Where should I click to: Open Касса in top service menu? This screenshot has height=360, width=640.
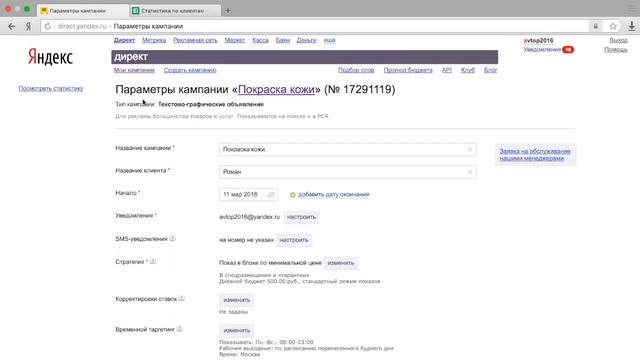click(260, 40)
